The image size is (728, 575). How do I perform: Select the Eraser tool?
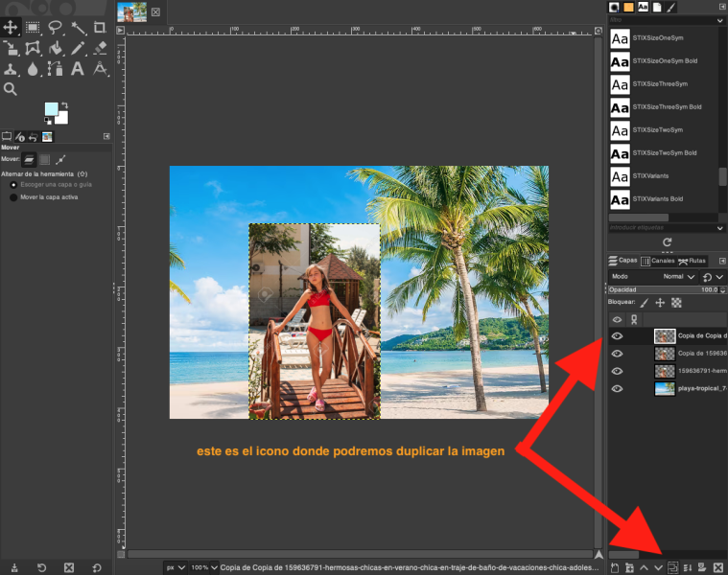[100, 48]
